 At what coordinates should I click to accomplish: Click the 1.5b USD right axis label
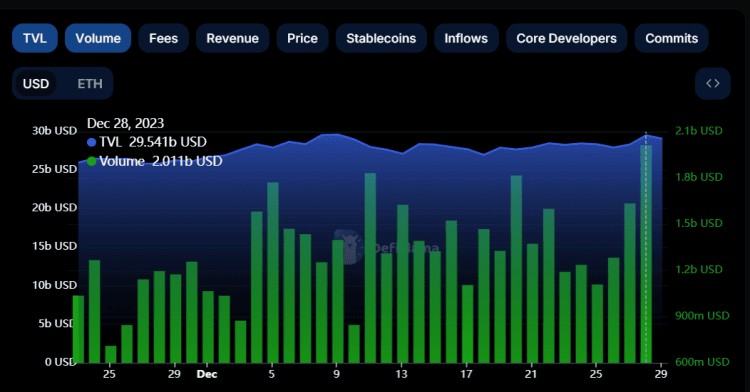tap(699, 223)
